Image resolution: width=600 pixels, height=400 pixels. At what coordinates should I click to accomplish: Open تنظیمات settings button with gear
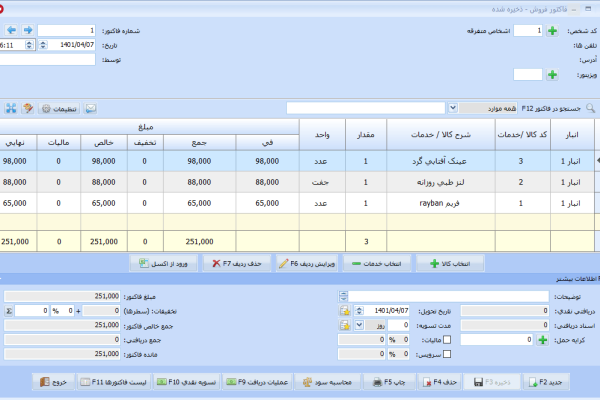click(59, 109)
